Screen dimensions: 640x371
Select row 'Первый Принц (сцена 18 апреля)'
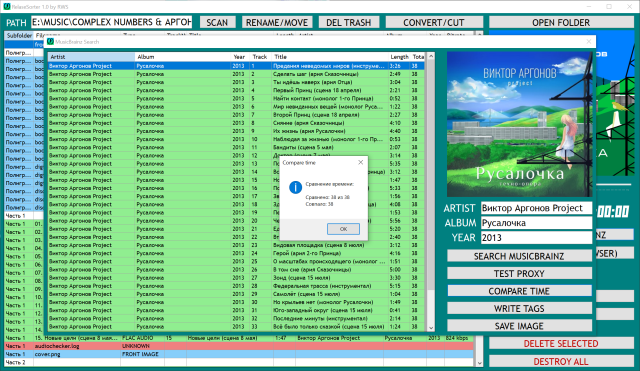click(x=236, y=90)
